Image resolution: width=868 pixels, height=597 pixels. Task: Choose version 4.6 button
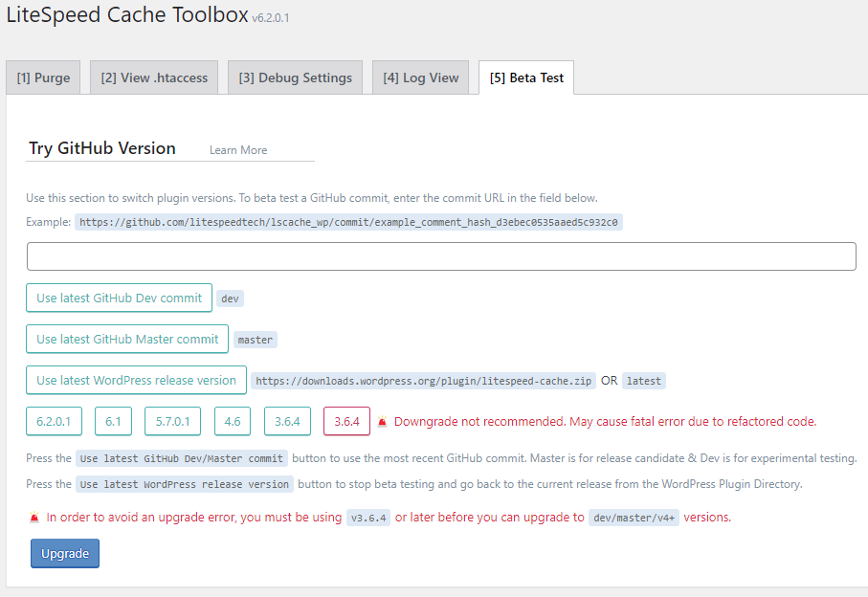coord(233,421)
